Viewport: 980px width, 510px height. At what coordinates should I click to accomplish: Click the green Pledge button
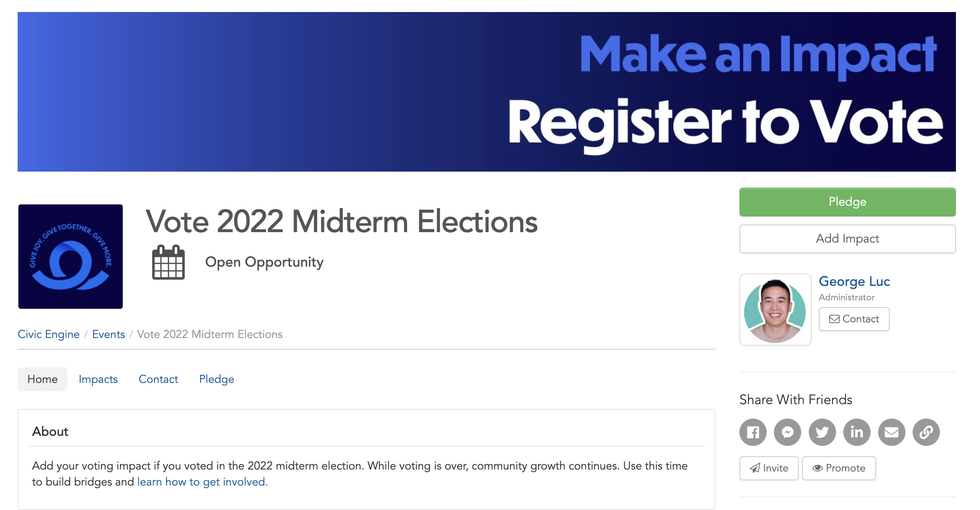pos(847,202)
